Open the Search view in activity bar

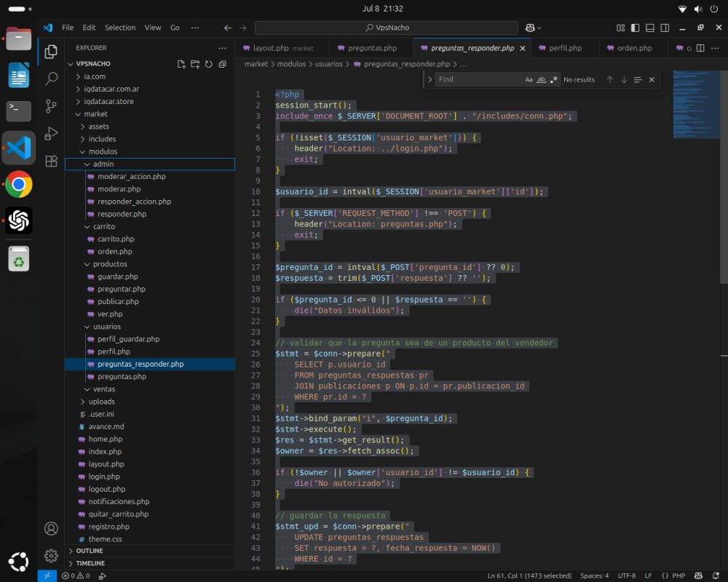point(51,79)
